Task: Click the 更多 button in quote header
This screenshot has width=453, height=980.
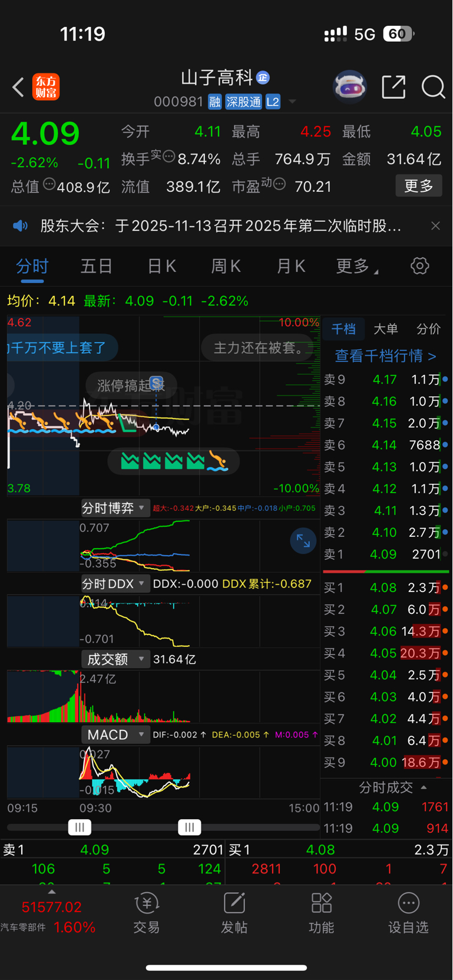Action: point(419,186)
